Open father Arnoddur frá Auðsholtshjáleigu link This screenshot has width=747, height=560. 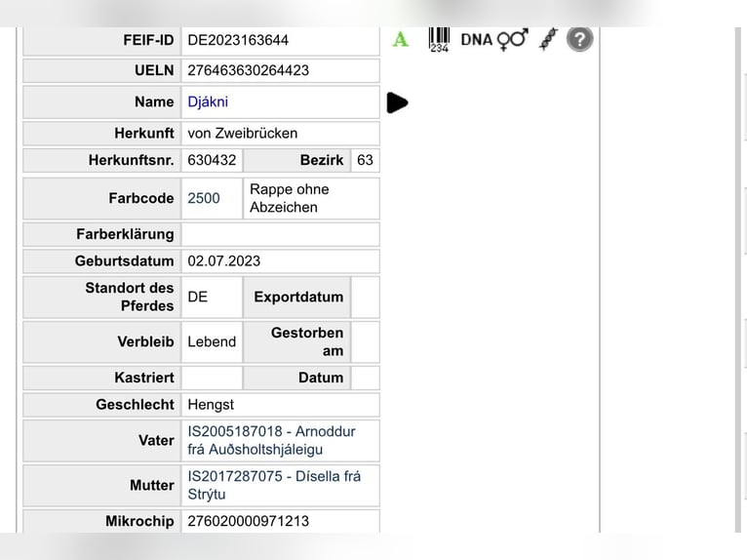coord(271,440)
